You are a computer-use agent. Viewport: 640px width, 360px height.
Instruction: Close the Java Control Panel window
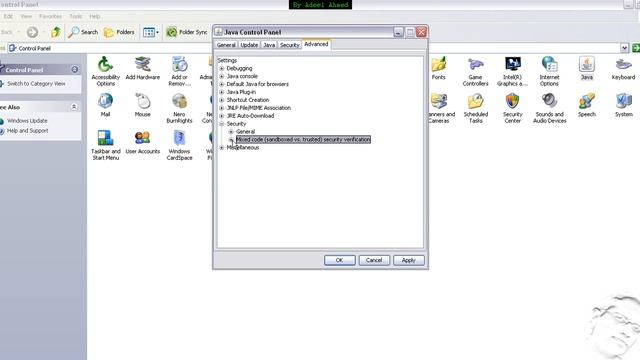point(422,32)
